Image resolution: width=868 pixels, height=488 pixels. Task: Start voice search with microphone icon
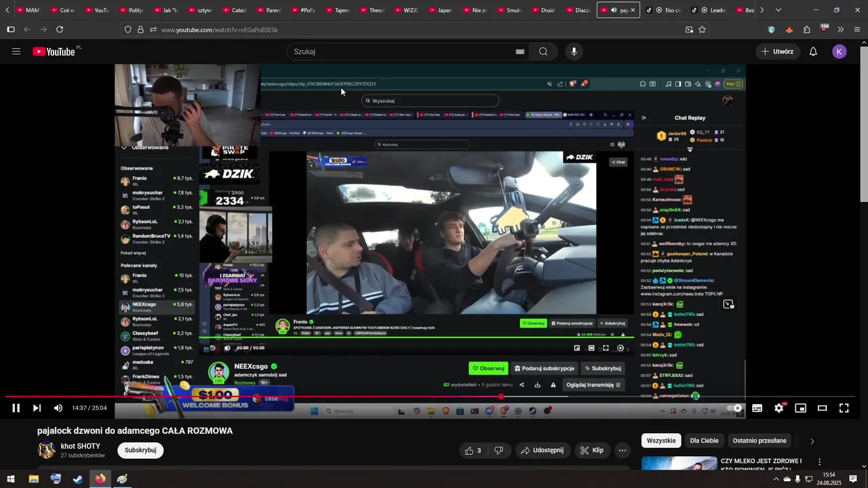[574, 52]
